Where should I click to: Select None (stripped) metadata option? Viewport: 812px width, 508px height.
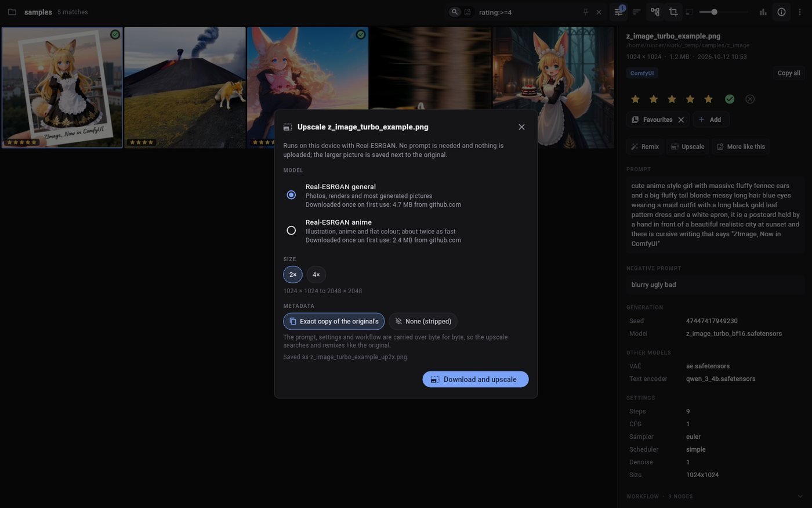tap(423, 321)
